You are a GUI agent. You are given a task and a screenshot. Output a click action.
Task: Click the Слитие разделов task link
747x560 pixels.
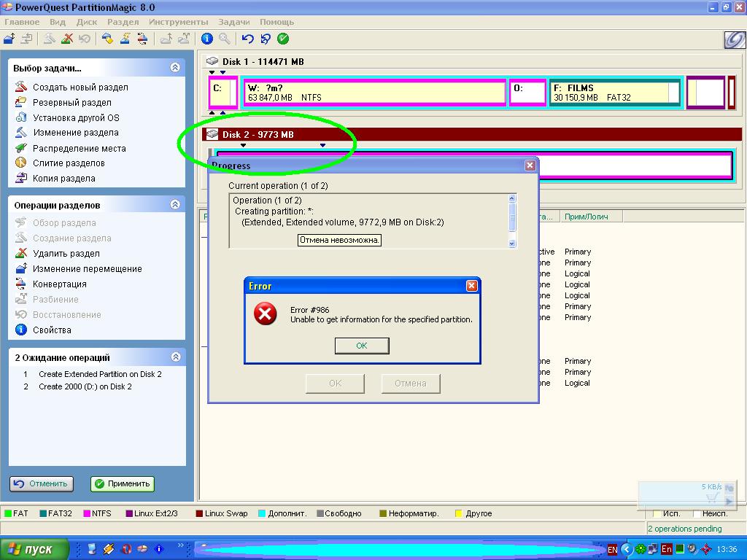pyautogui.click(x=69, y=163)
